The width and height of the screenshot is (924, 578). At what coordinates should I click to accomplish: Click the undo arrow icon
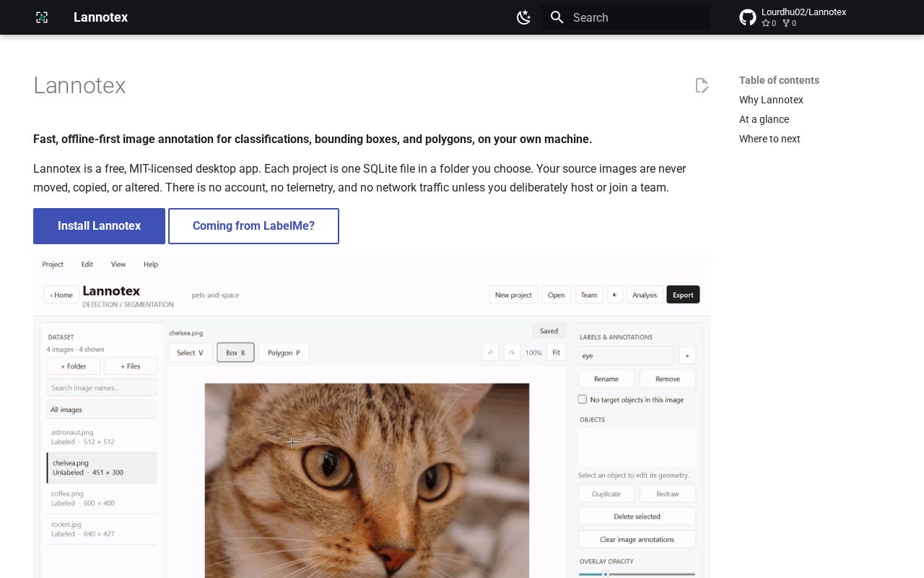pyautogui.click(x=491, y=353)
